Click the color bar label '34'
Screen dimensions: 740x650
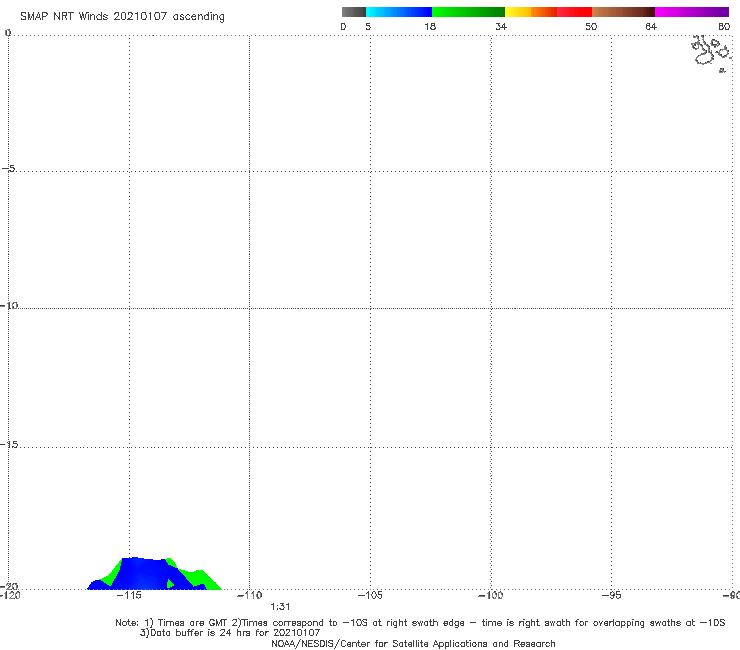[501, 26]
